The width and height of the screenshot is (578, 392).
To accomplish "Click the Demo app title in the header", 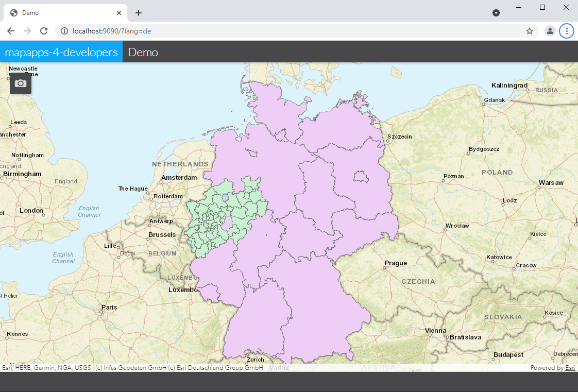I will 143,52.
